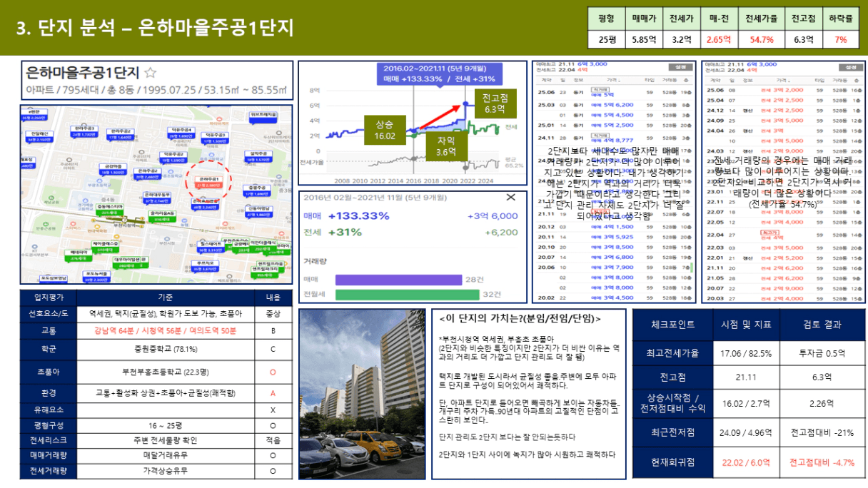868x488 pixels.
Task: Click the red '22.02 / 6.0억' cell
Action: pyautogui.click(x=745, y=462)
